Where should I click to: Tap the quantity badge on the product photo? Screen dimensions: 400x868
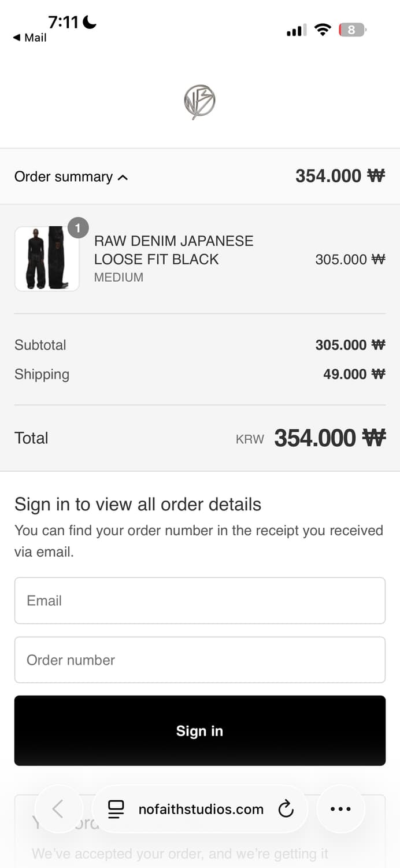tap(78, 227)
